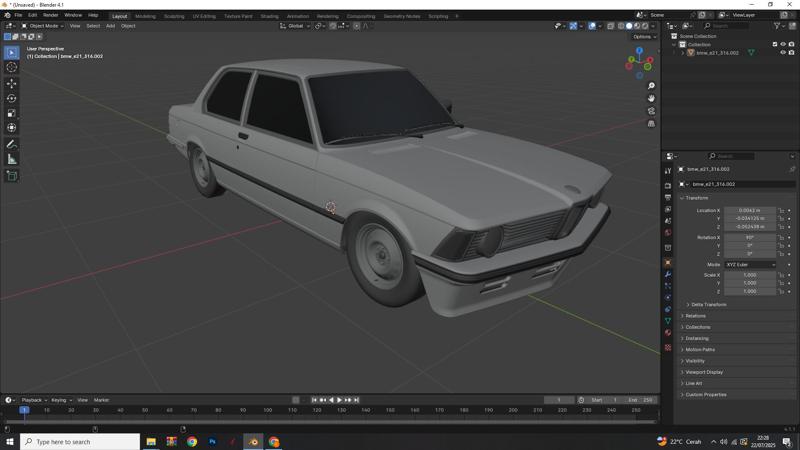Click the viewport zoom magnifier icon

point(651,86)
